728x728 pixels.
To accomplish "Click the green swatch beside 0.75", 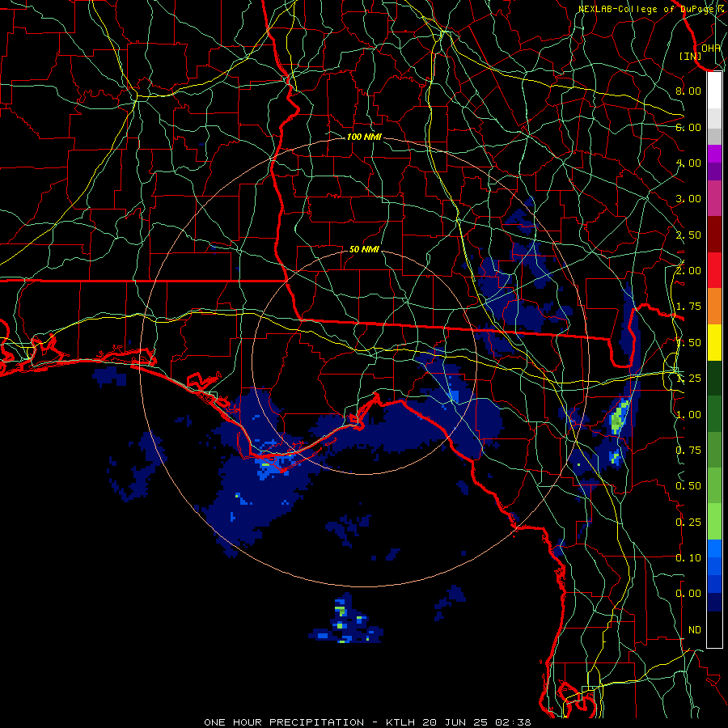I will [714, 451].
